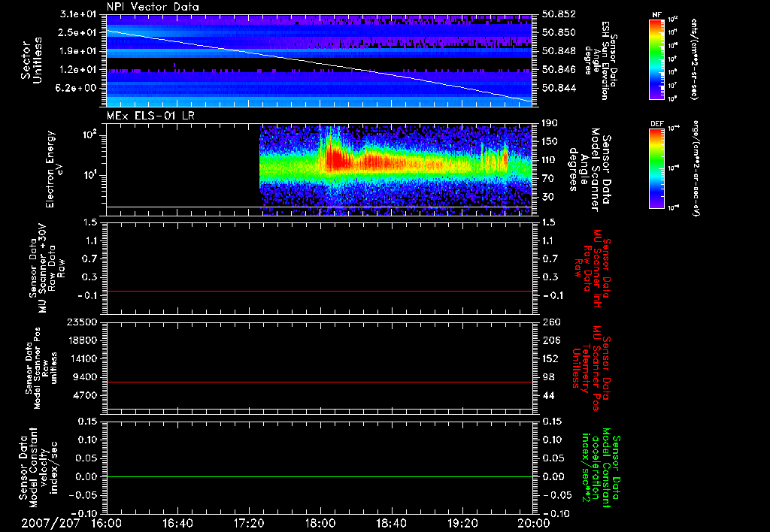Click the "110" scanner angle tick value
Viewport: 770px width, 532px height.
click(550, 160)
